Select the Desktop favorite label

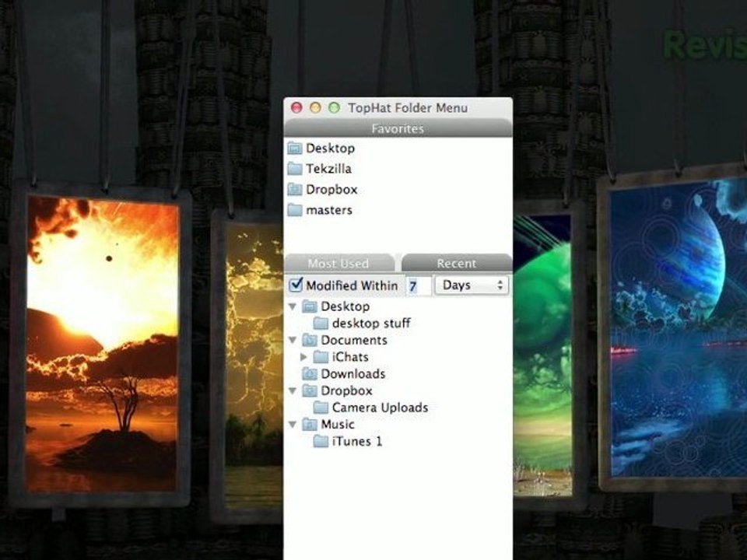330,148
